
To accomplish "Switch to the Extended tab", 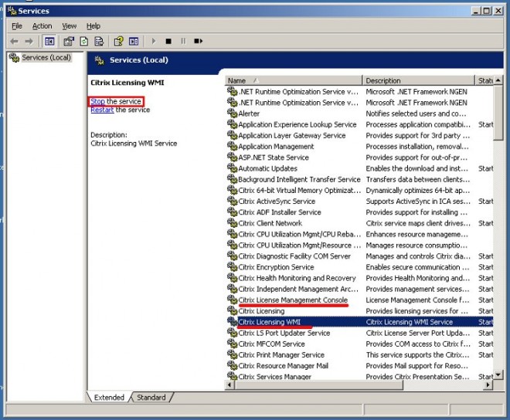I will (x=109, y=398).
